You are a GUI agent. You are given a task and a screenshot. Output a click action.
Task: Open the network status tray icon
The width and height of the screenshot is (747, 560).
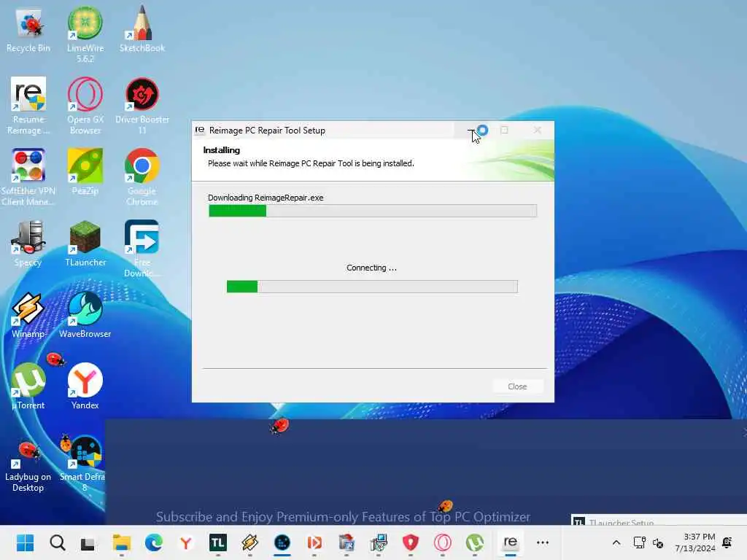[639, 542]
